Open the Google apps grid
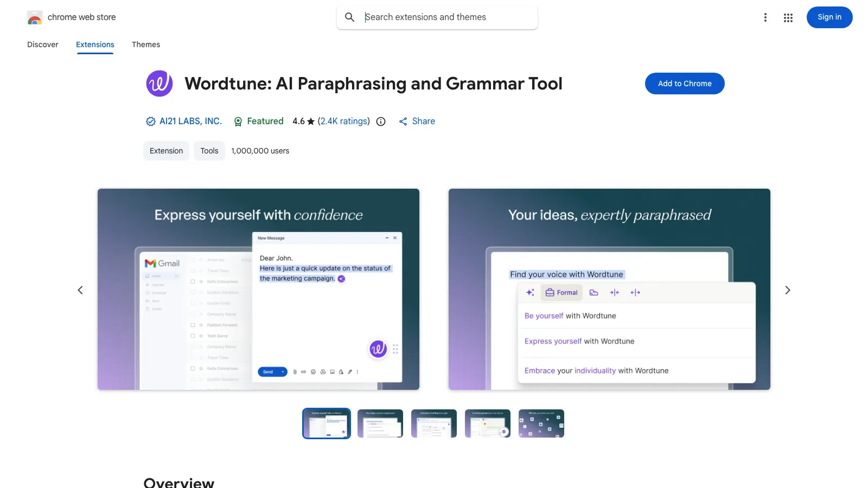This screenshot has height=488, width=868. click(788, 17)
